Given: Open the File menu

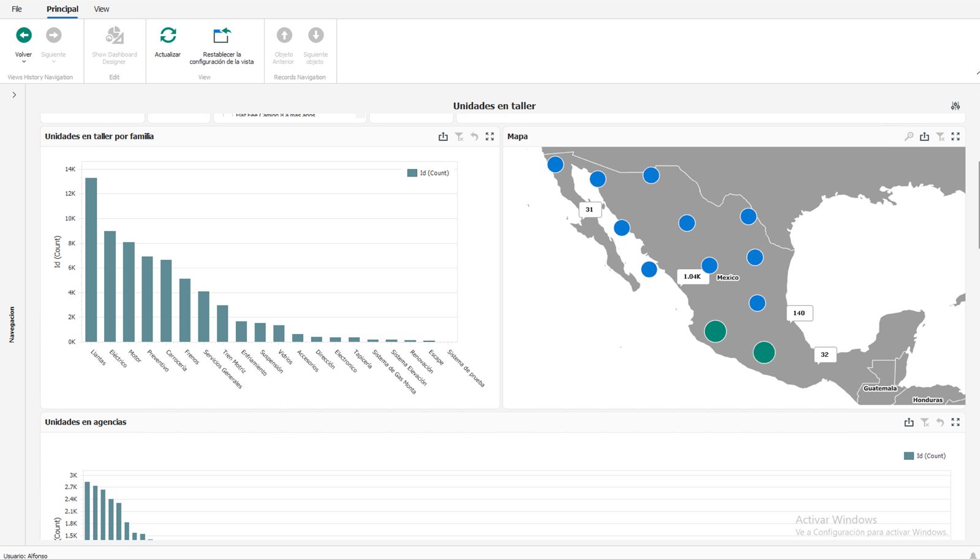Looking at the screenshot, I should (x=16, y=9).
